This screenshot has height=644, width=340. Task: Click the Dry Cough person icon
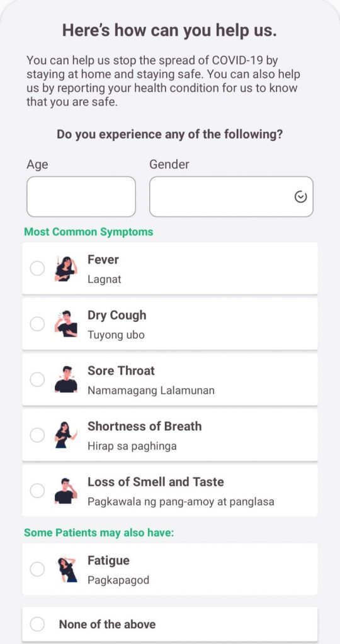point(65,324)
